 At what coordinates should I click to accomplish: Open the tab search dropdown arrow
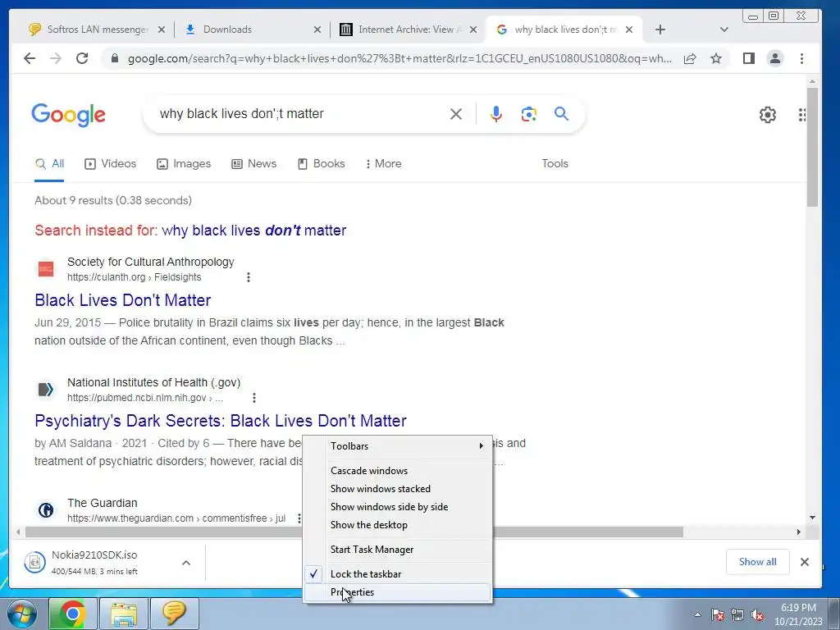tap(724, 30)
